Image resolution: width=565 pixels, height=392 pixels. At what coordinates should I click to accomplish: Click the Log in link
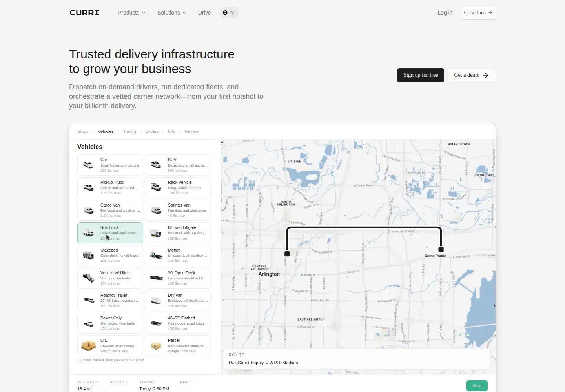(445, 13)
